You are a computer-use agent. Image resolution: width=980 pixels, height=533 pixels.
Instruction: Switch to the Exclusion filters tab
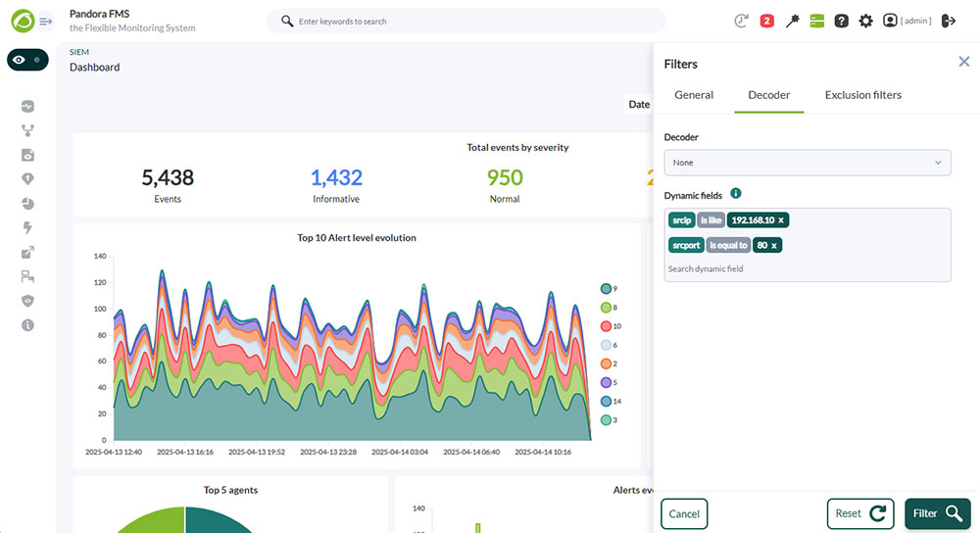863,95
